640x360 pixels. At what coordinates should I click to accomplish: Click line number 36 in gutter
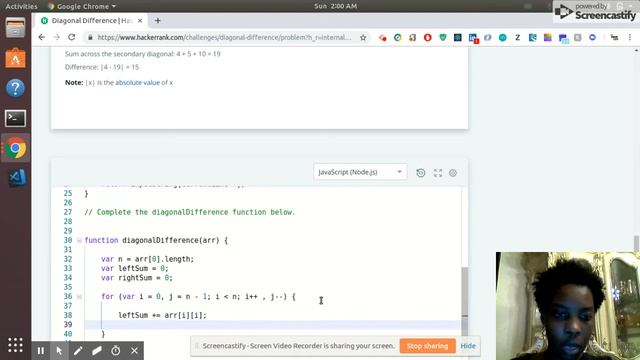coord(68,296)
